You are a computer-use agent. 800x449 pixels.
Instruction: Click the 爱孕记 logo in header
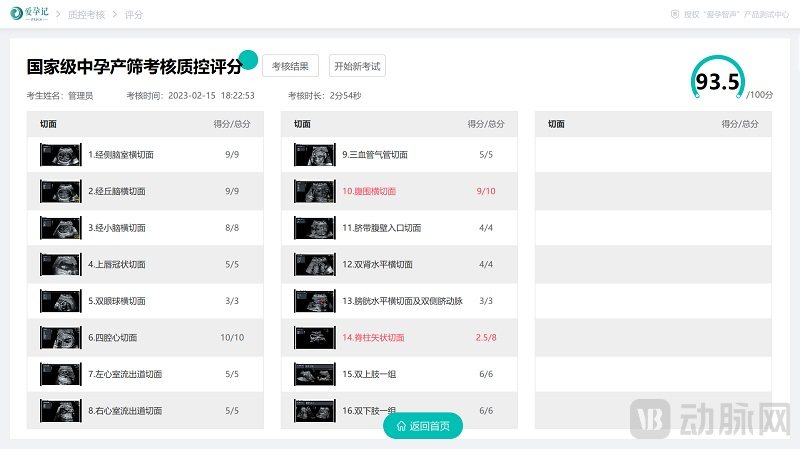[x=30, y=14]
